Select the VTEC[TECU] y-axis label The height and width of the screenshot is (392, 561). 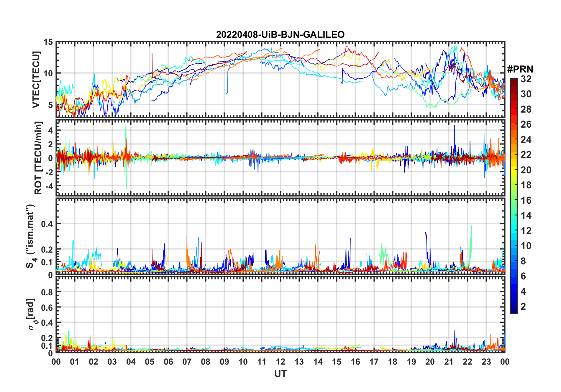point(36,80)
